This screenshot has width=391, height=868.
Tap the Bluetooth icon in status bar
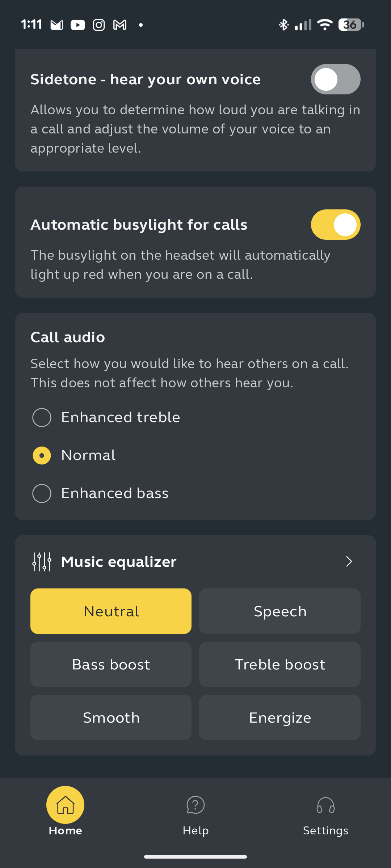(x=283, y=25)
